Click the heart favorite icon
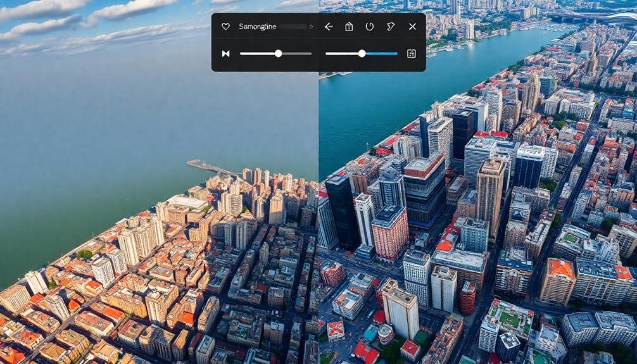The height and width of the screenshot is (364, 637). pos(225,27)
